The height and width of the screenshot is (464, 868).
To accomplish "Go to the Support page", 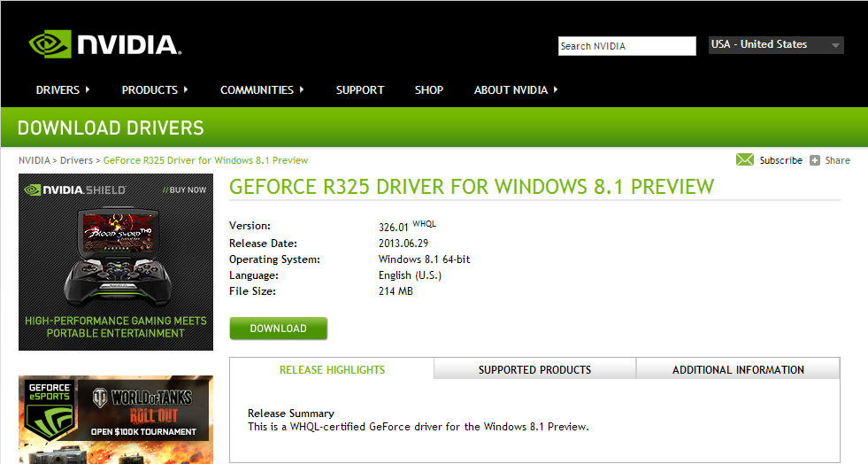I will (360, 89).
